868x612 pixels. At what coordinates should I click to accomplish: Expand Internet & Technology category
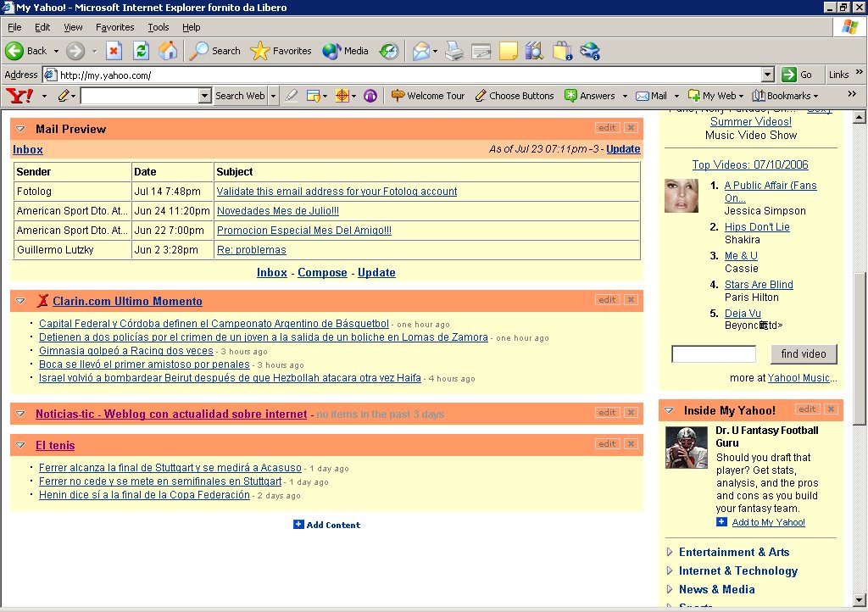pos(670,570)
